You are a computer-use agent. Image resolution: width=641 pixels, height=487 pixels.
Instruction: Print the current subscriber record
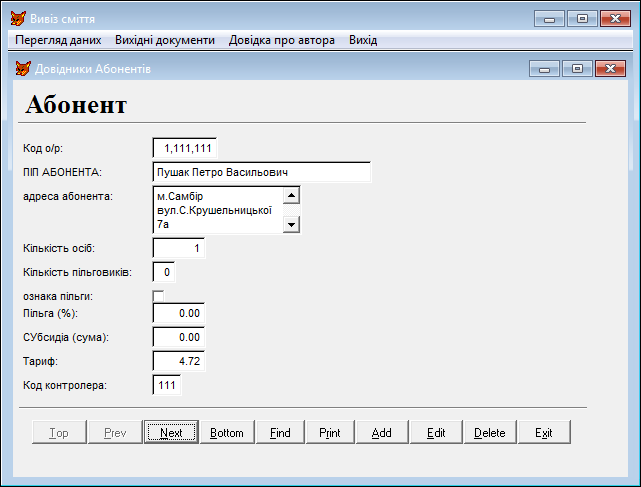pyautogui.click(x=330, y=432)
